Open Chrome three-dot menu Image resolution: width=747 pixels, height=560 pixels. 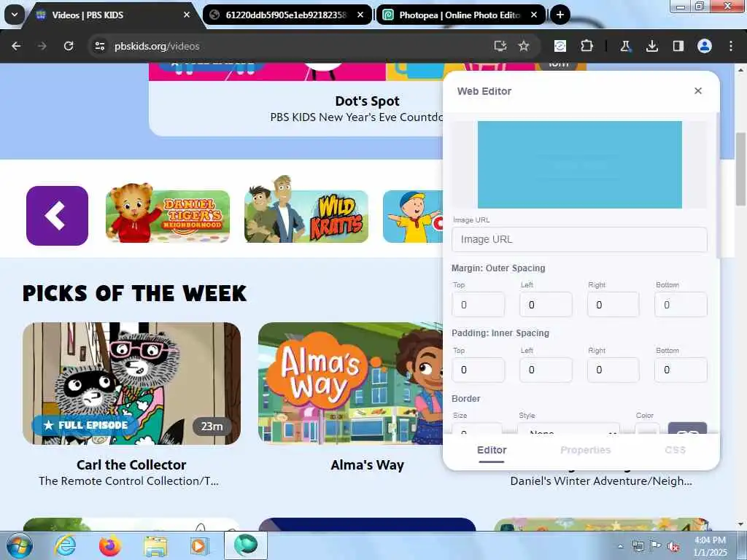[x=731, y=46]
